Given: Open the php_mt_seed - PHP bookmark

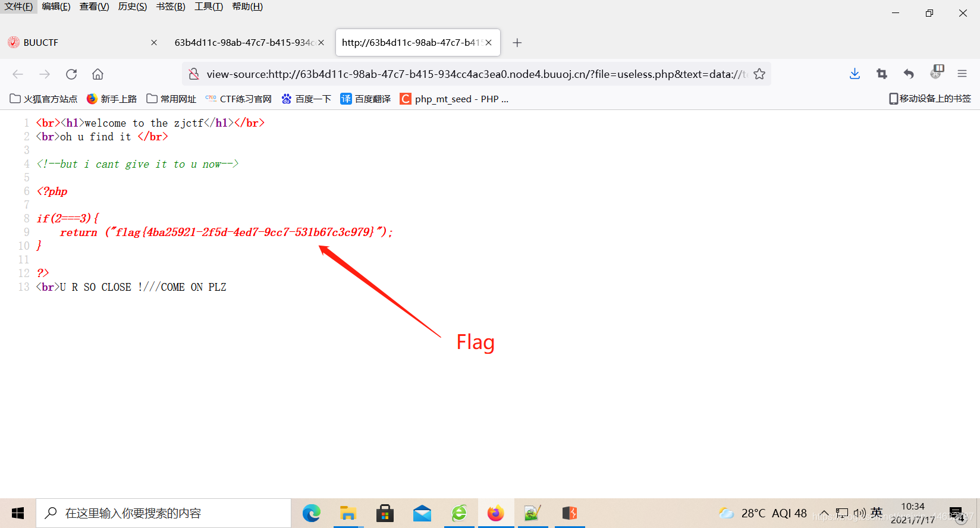Looking at the screenshot, I should tap(454, 99).
